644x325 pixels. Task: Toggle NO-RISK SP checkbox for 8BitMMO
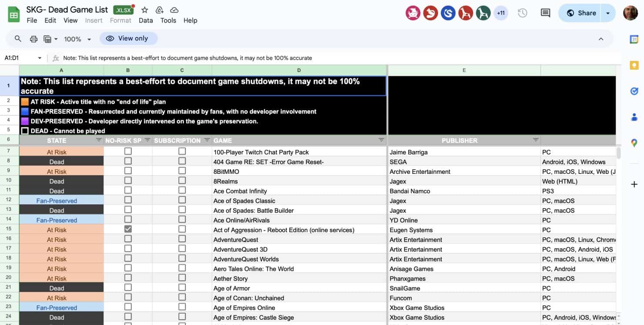point(128,171)
